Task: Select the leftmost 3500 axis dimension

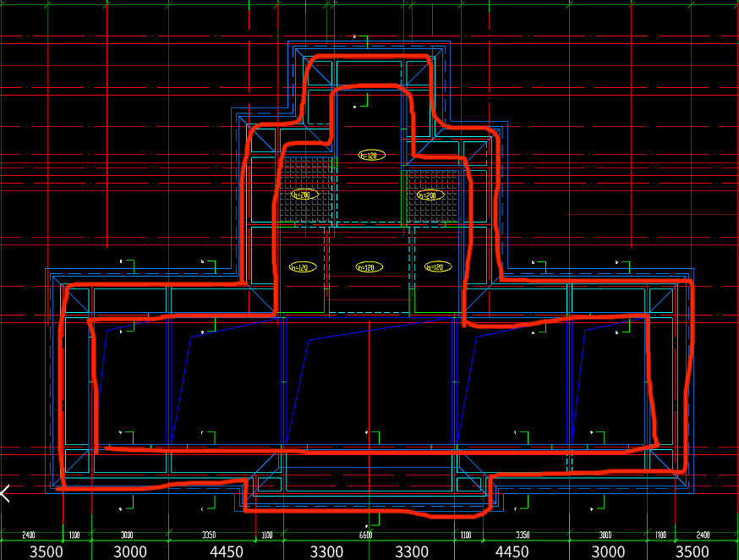Action: pos(47,552)
